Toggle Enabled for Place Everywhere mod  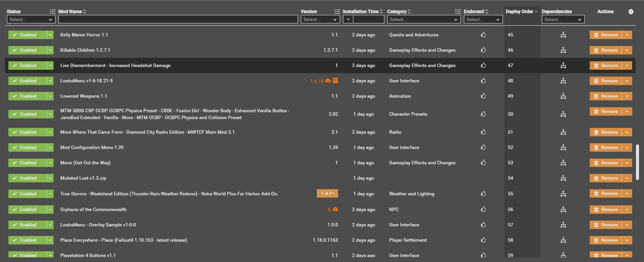pos(28,240)
